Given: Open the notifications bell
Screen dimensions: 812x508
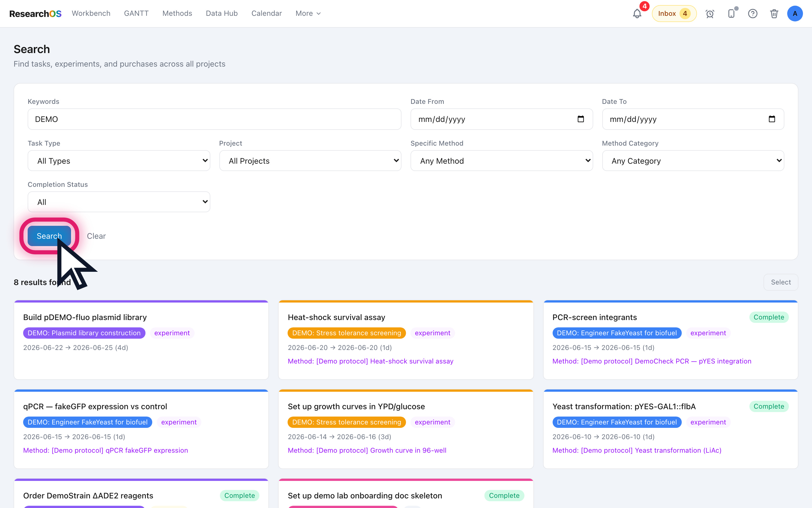Looking at the screenshot, I should point(637,14).
